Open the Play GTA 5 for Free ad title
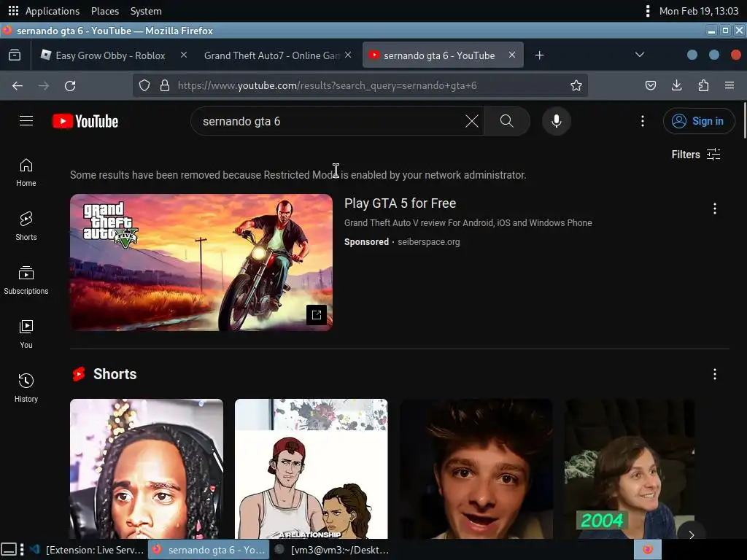The image size is (747, 560). [x=400, y=203]
